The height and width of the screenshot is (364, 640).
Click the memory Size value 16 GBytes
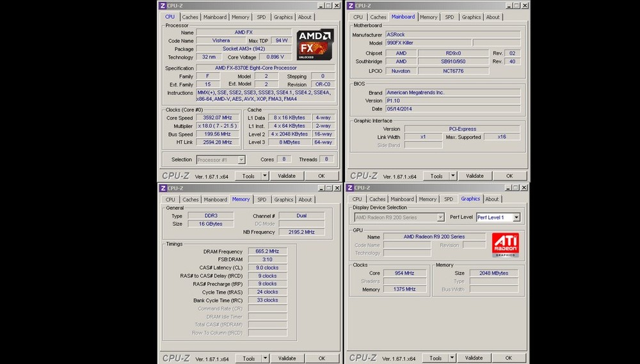[211, 224]
